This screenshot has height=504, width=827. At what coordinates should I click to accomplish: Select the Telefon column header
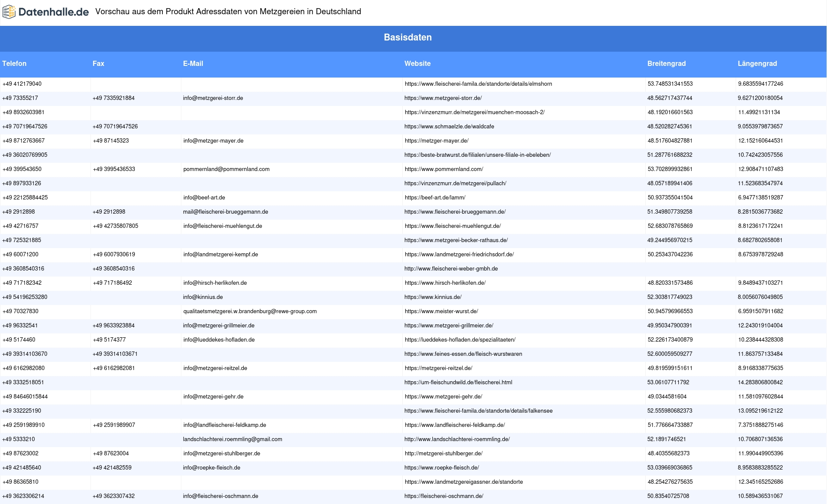14,63
